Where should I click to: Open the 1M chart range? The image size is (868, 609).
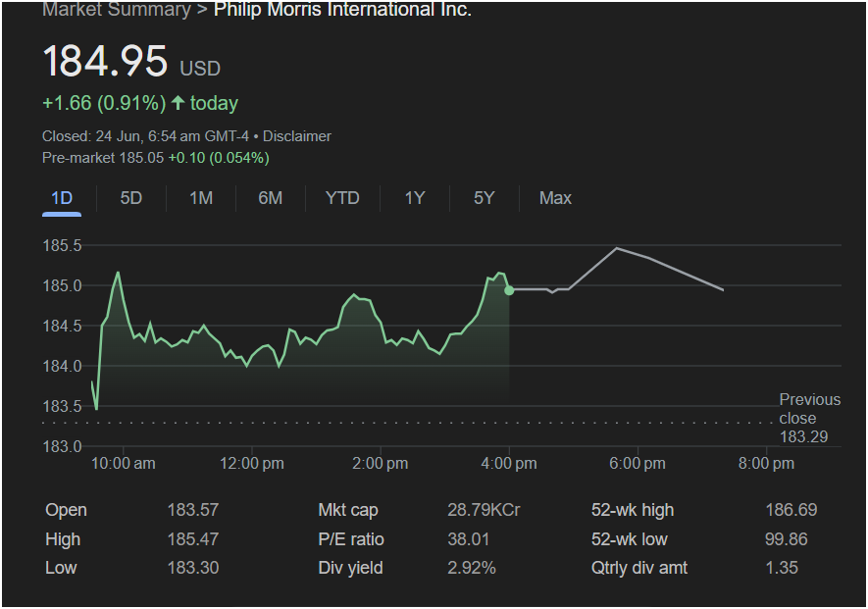pyautogui.click(x=201, y=198)
